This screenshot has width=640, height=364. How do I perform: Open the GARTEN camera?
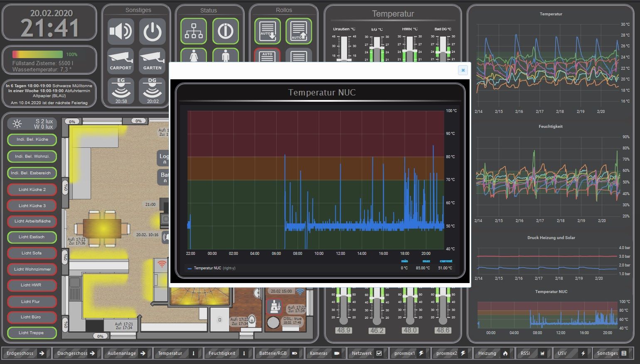pyautogui.click(x=152, y=61)
